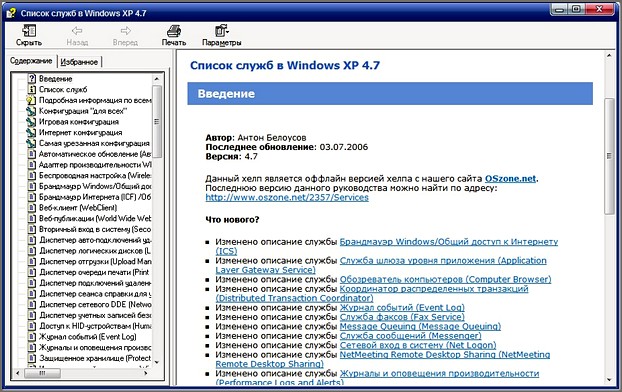The image size is (622, 392).
Task: Open Журналы и оповещения tree topic
Action: pyautogui.click(x=95, y=347)
